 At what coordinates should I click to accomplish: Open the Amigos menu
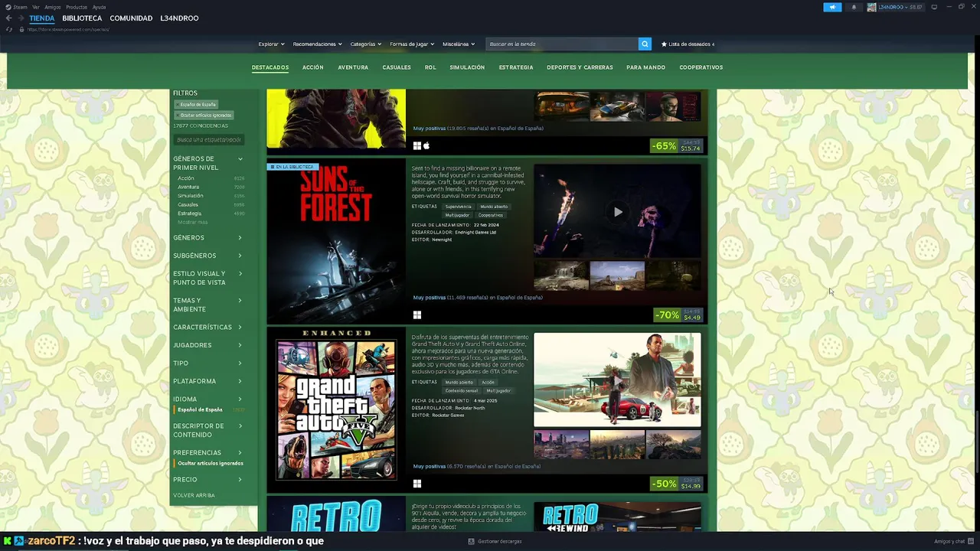[x=52, y=7]
